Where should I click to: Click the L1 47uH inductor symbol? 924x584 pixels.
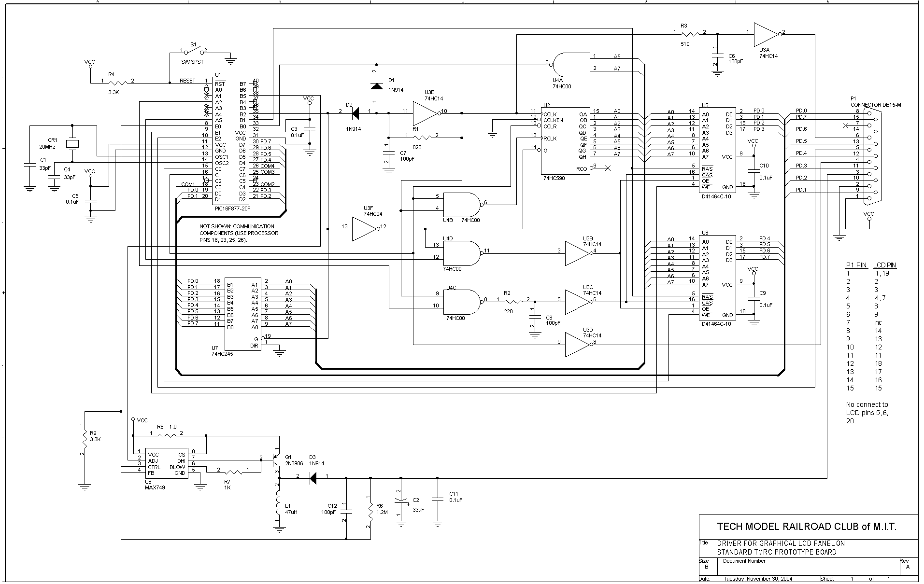(x=278, y=504)
